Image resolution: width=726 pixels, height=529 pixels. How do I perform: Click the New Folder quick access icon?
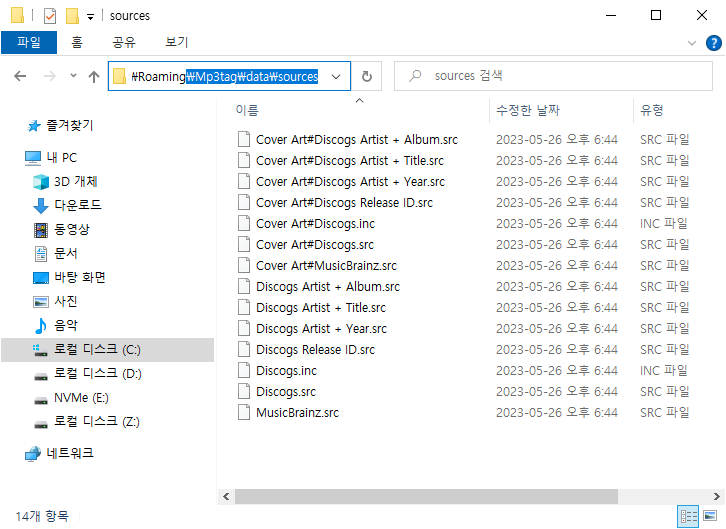point(72,16)
